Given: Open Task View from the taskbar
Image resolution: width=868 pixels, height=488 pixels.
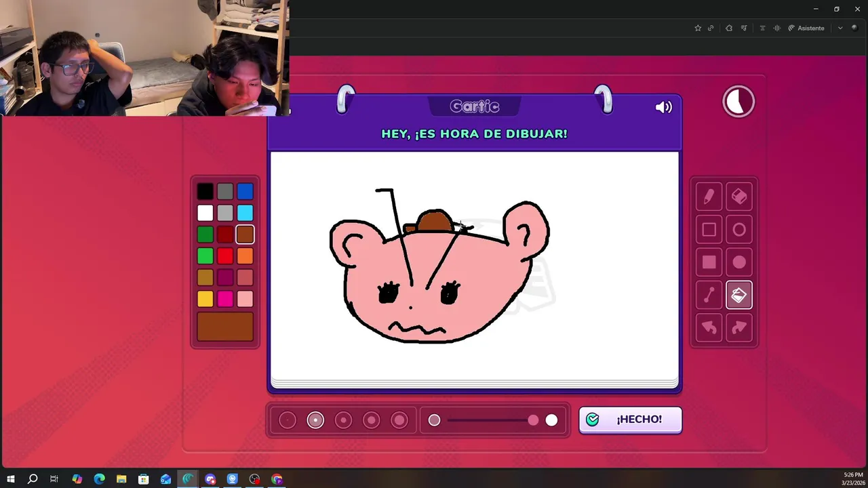Looking at the screenshot, I should pos(54,479).
